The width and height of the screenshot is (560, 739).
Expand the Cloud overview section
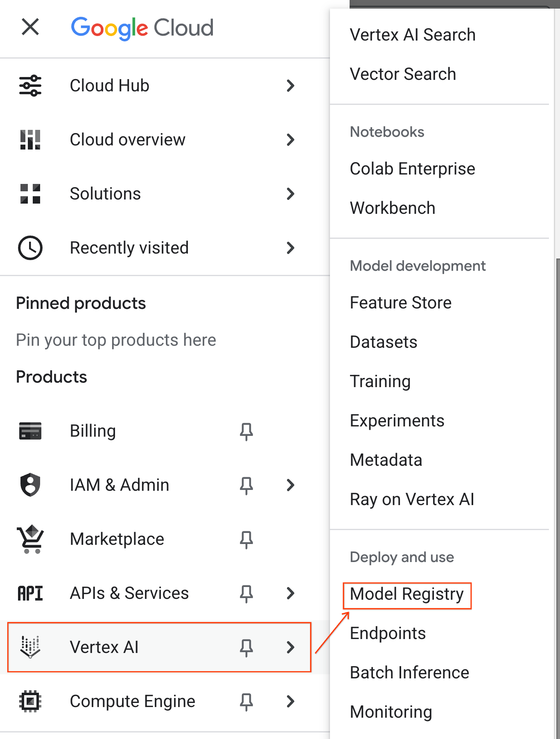291,140
